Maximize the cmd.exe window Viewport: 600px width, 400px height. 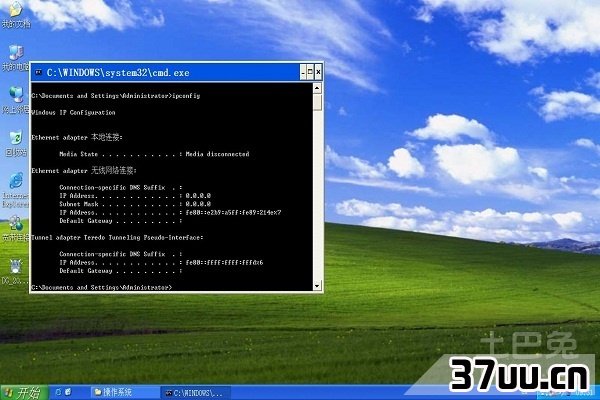[x=310, y=72]
